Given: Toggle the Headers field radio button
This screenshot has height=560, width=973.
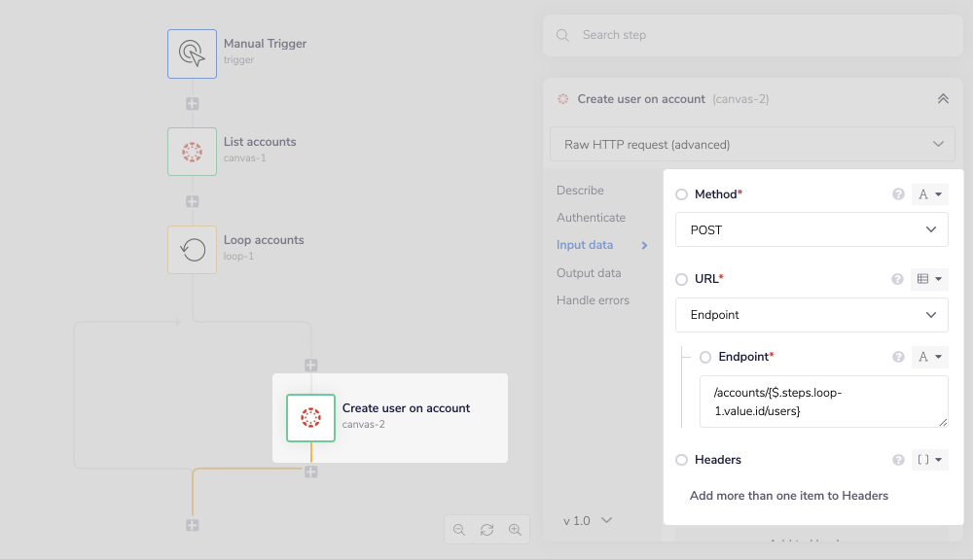Looking at the screenshot, I should click(x=681, y=460).
